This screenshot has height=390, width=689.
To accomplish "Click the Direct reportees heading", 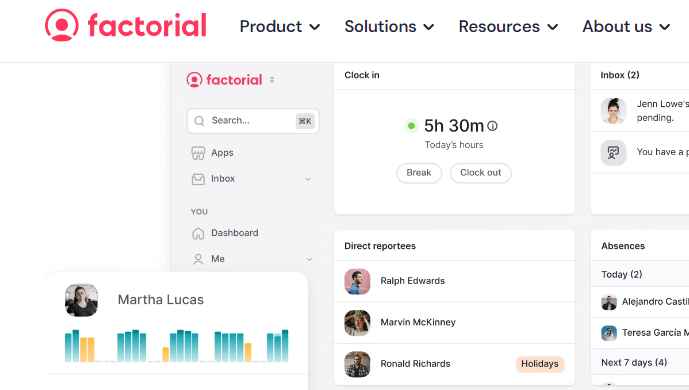I will point(380,246).
